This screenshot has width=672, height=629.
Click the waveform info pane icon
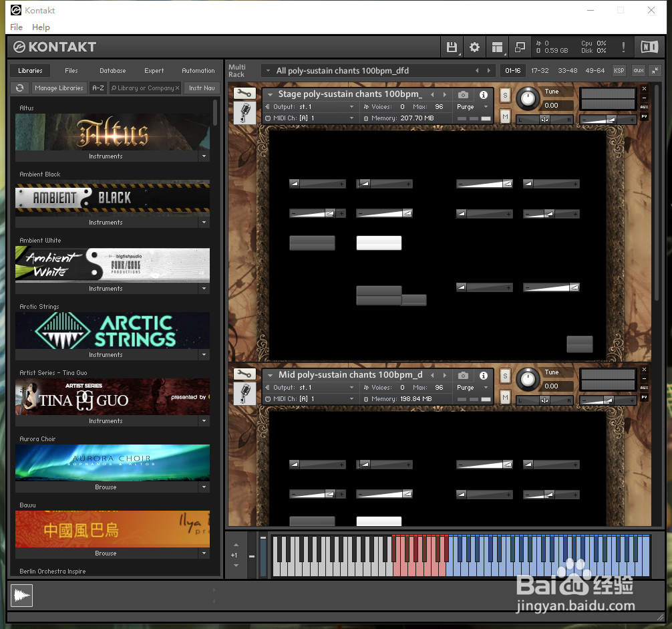pyautogui.click(x=21, y=596)
